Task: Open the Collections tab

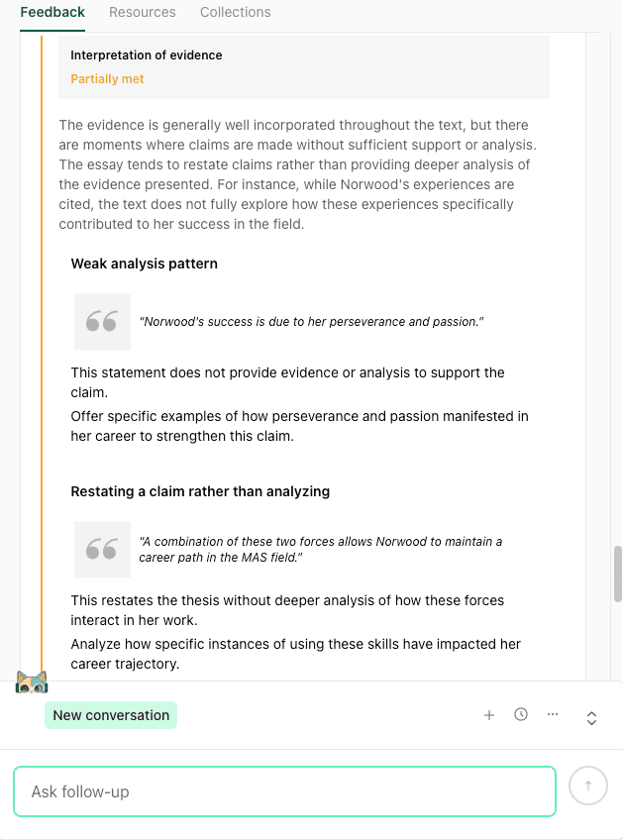Action: coord(235,12)
